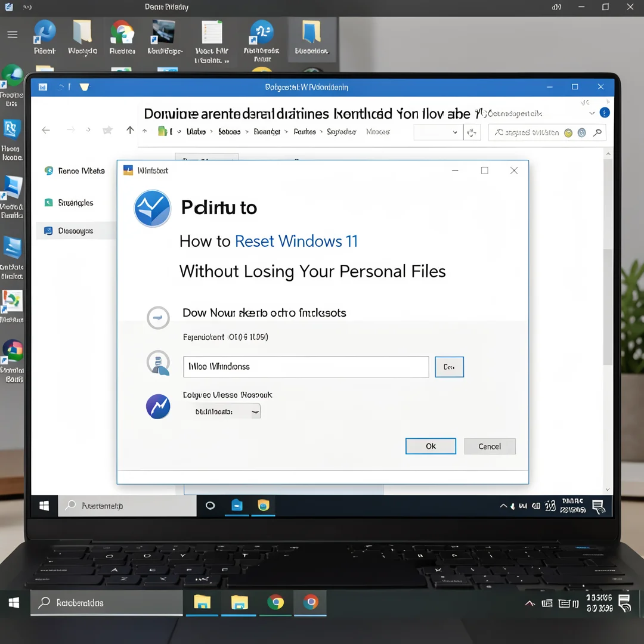The width and height of the screenshot is (644, 644).
Task: Click the Mtoces breadcrumb segment
Action: pyautogui.click(x=378, y=132)
